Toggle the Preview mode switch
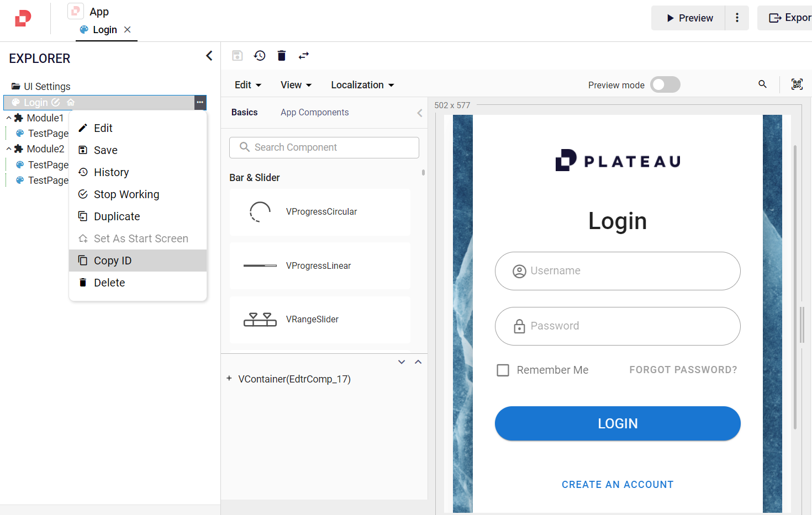 pos(665,84)
